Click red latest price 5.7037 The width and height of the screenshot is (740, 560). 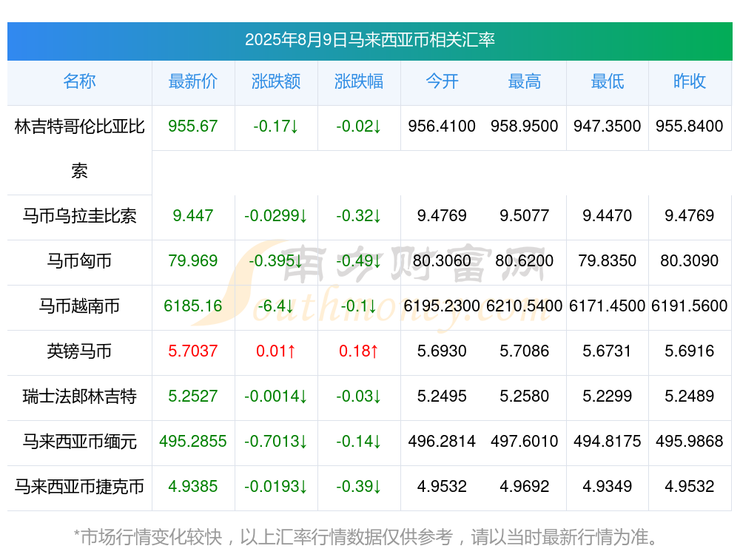[x=193, y=351]
